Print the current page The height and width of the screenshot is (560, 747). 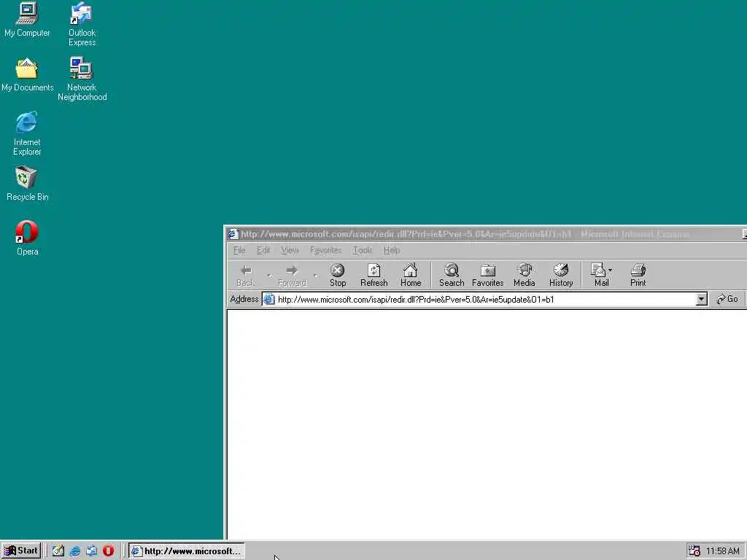point(638,275)
